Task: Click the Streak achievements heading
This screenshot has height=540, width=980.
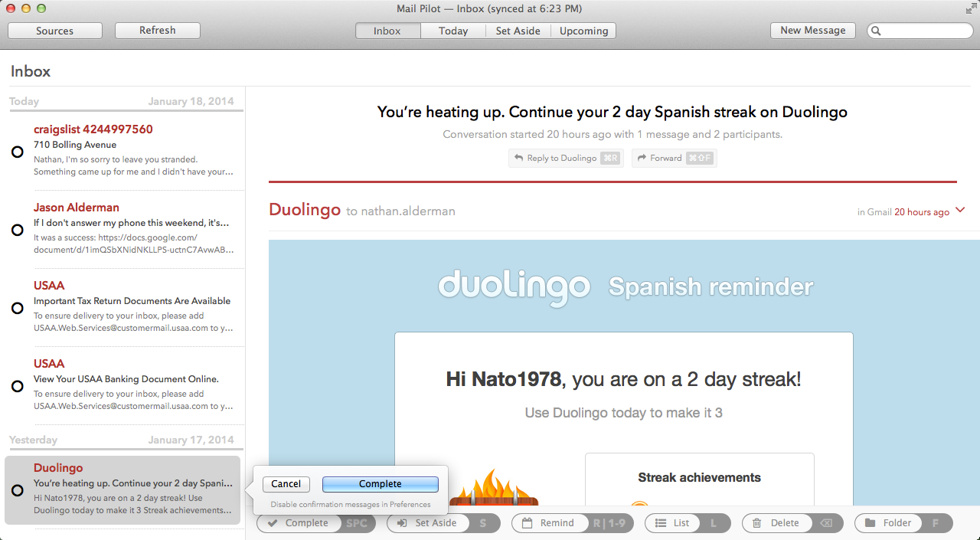Action: point(700,477)
